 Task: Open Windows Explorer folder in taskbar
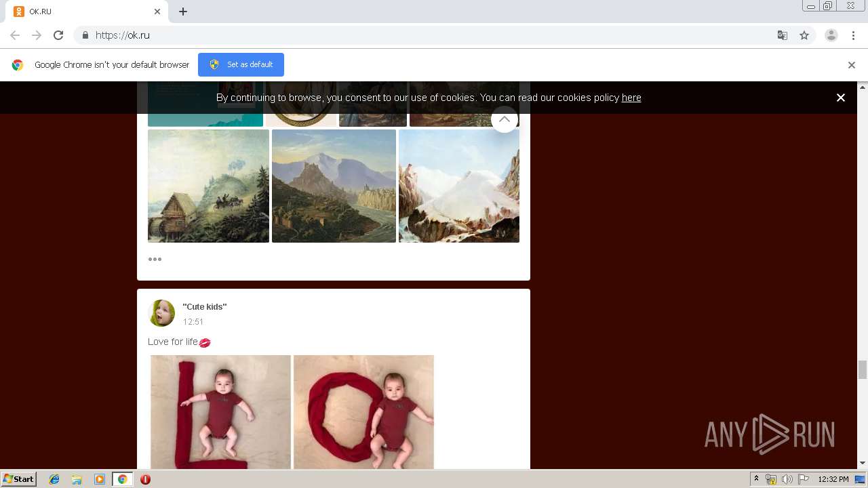pos(77,479)
